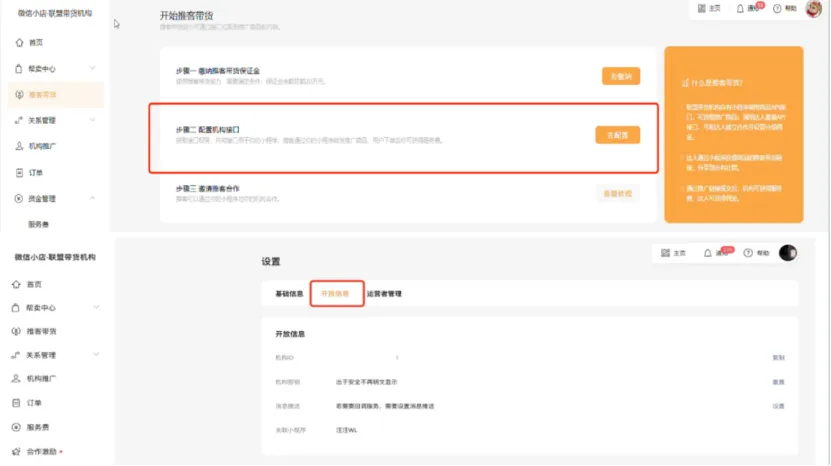This screenshot has width=831, height=466.
Task: Expand 帮卖中心 chevron beside the 设置 page
Action: [x=96, y=307]
